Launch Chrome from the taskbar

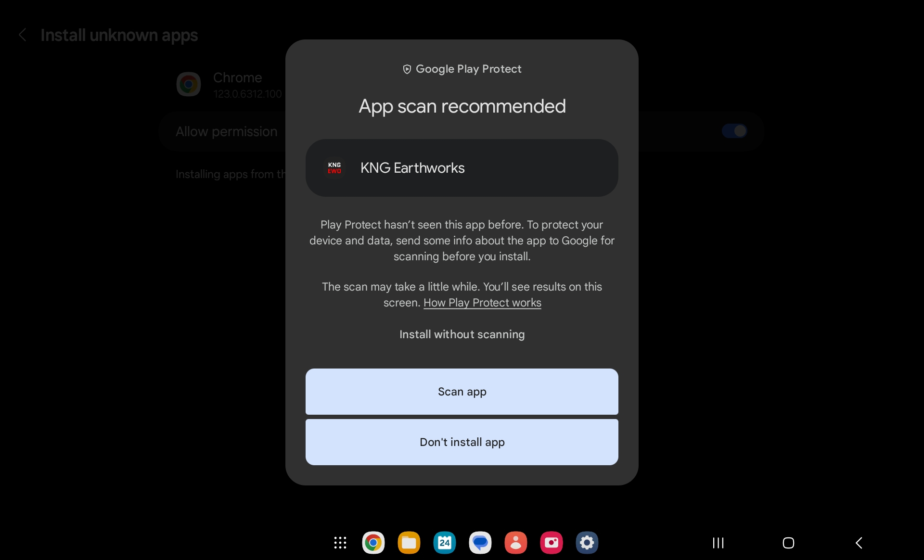tap(373, 543)
